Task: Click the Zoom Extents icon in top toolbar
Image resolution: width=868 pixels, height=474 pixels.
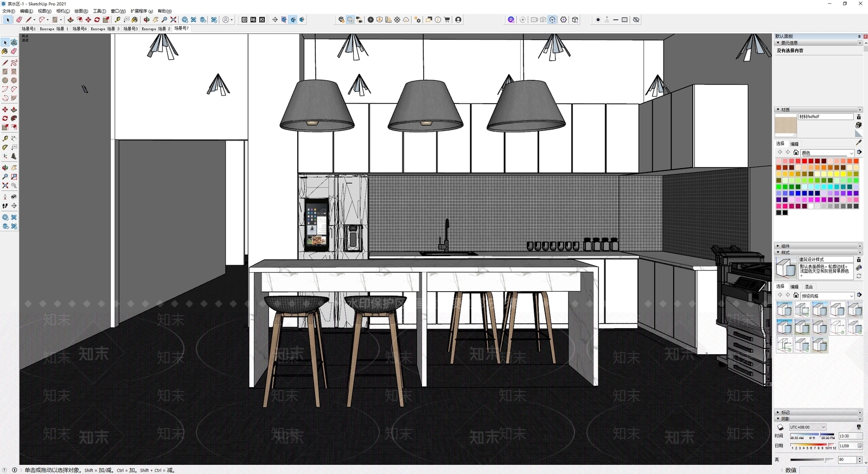Action: [173, 20]
